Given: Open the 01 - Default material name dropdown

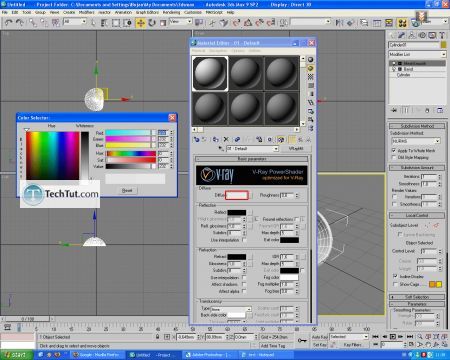Looking at the screenshot, I should coord(252,149).
